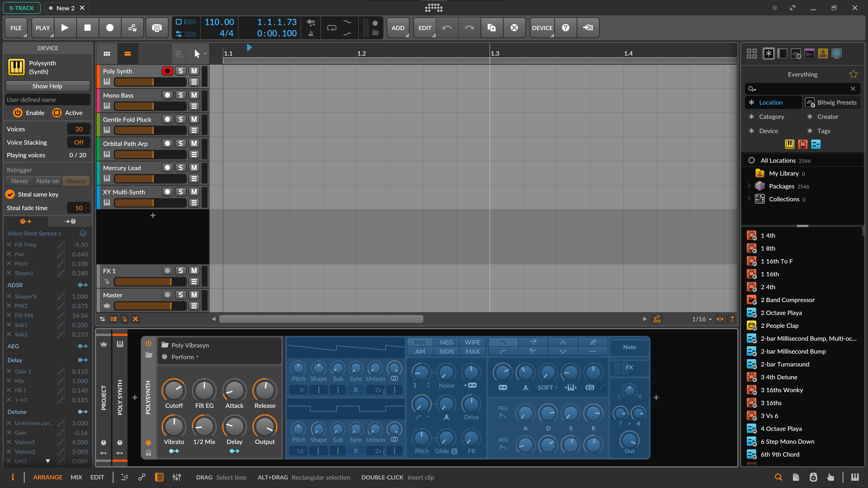The image size is (868, 488).
Task: Open the SOFT filter mode dropdown
Action: pos(547,387)
